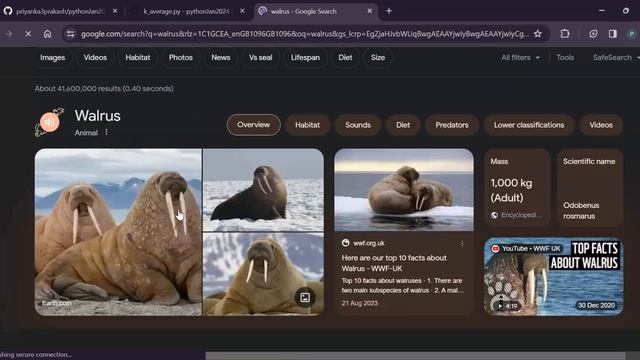The image size is (640, 360).
Task: Open the Predators knowledge panel tab
Action: pyautogui.click(x=452, y=125)
